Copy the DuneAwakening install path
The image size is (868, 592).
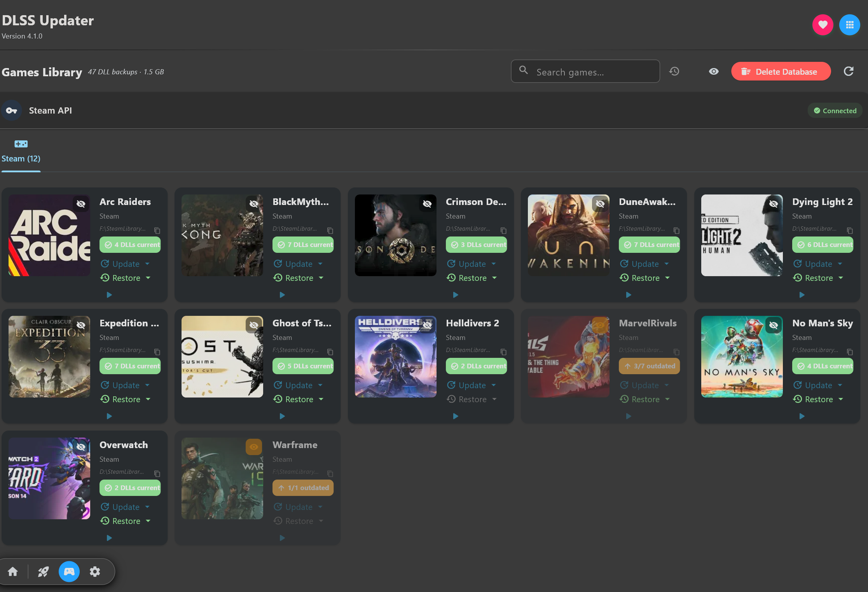pyautogui.click(x=676, y=230)
